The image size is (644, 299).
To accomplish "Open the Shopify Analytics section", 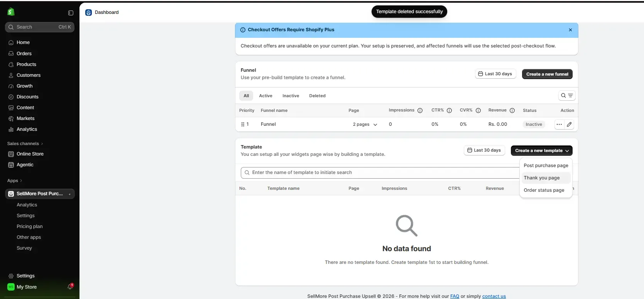I will coord(27,129).
